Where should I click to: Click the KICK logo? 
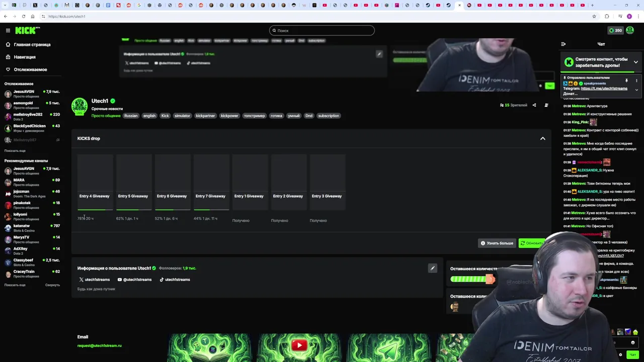click(27, 30)
